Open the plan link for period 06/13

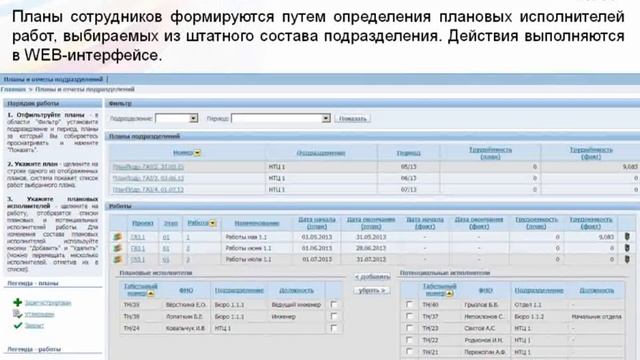click(148, 178)
